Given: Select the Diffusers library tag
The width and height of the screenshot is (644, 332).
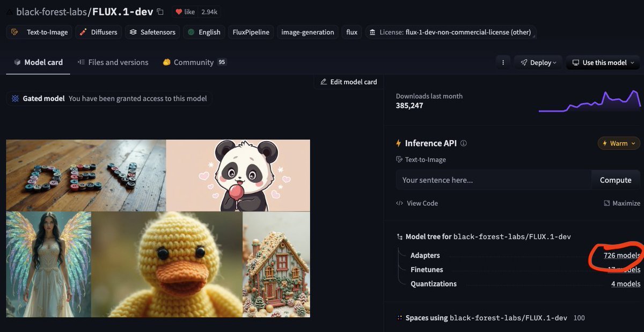Looking at the screenshot, I should point(99,32).
